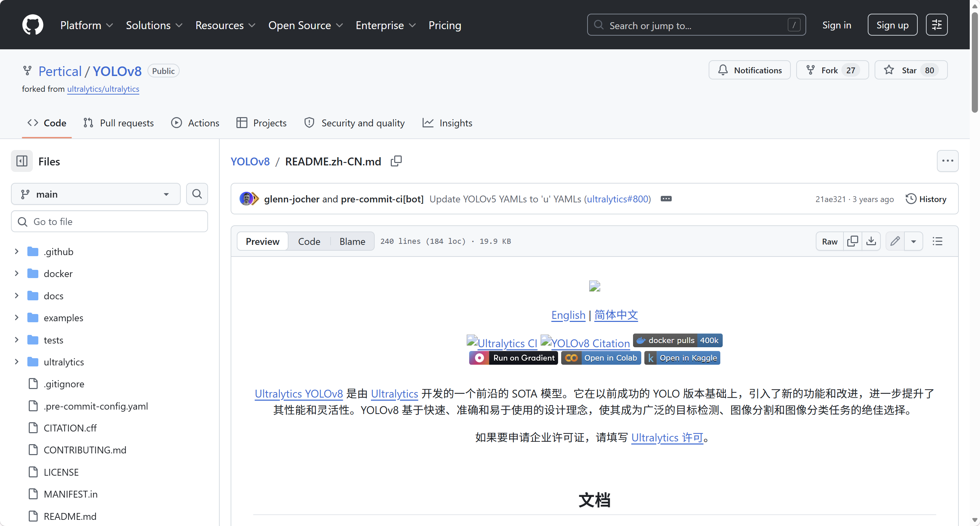Download the raw file
The width and height of the screenshot is (980, 526).
[871, 241]
